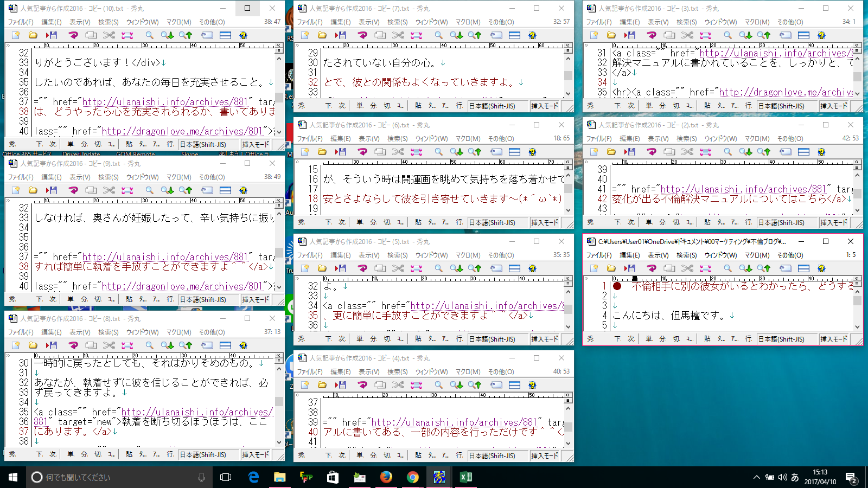Click Help icon in コピー (2).txt toolbar

point(821,152)
